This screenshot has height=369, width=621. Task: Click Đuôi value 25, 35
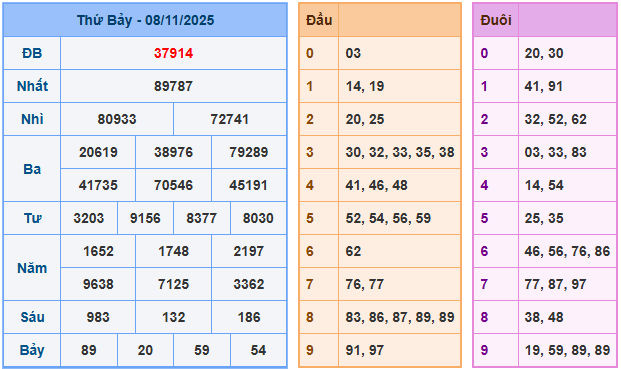coord(544,218)
